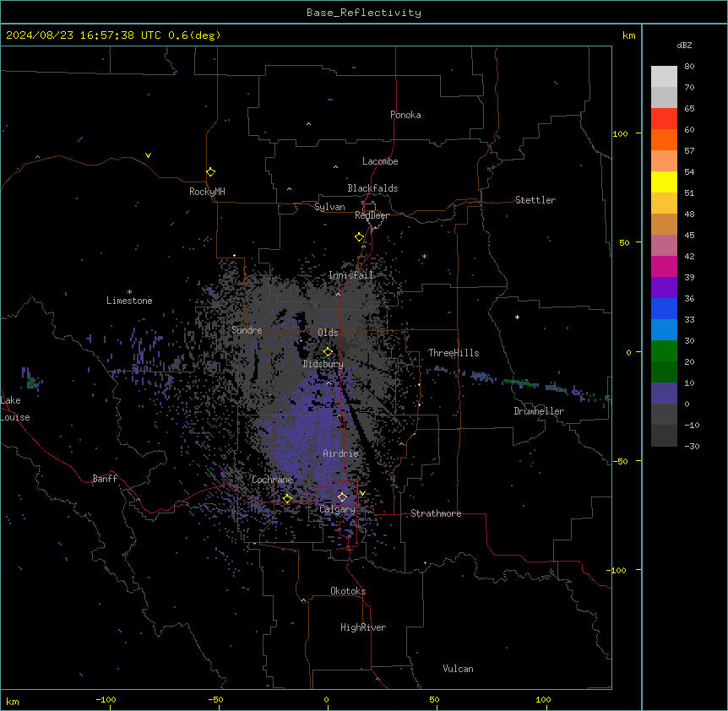Click the 50 tick on right axis

tap(624, 242)
